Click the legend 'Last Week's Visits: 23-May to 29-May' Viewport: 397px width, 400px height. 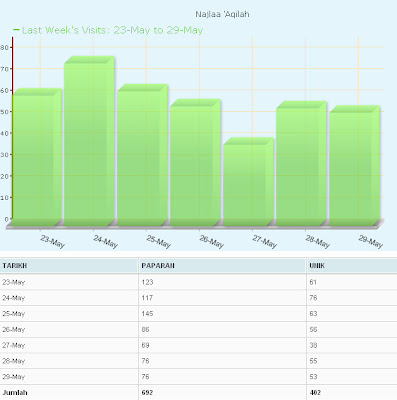pyautogui.click(x=108, y=30)
